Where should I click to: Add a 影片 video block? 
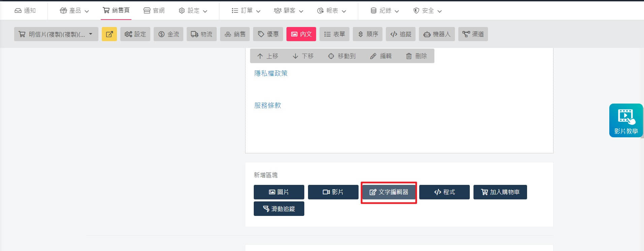coord(333,192)
